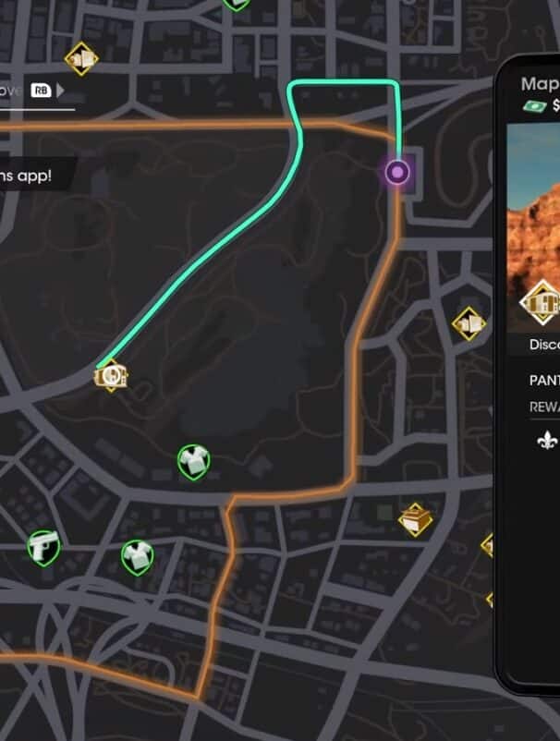Select the discovery diamond badge on the phone image
560x741 pixels.
click(x=542, y=302)
